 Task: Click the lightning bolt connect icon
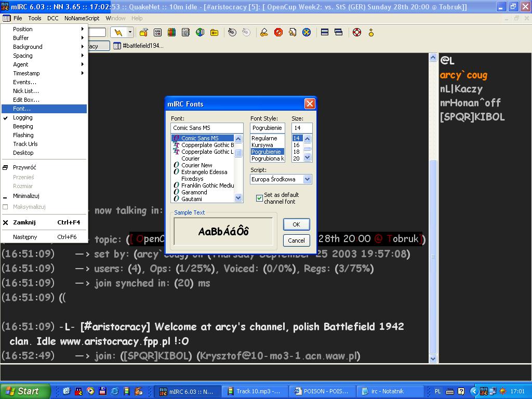pyautogui.click(x=118, y=32)
